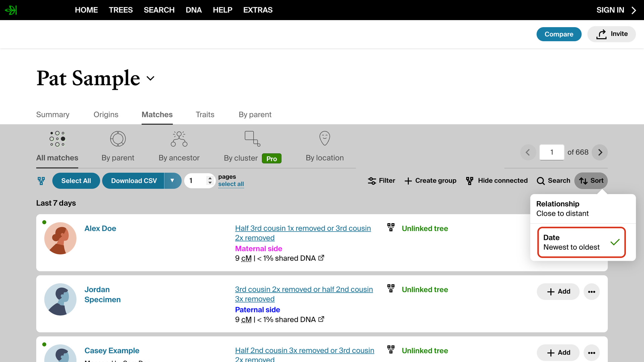Open the DNA menu
The width and height of the screenshot is (644, 362).
pyautogui.click(x=194, y=10)
